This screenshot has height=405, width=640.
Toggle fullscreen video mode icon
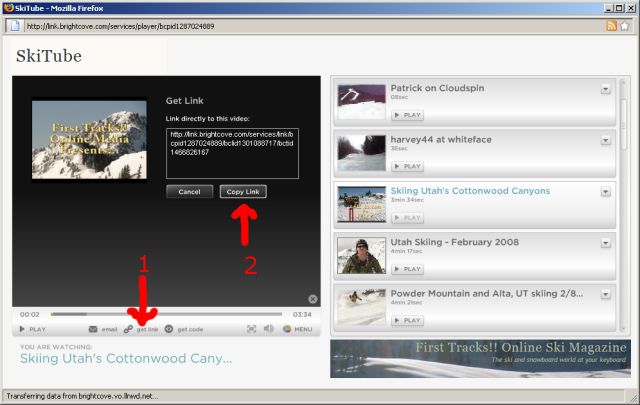(x=251, y=329)
